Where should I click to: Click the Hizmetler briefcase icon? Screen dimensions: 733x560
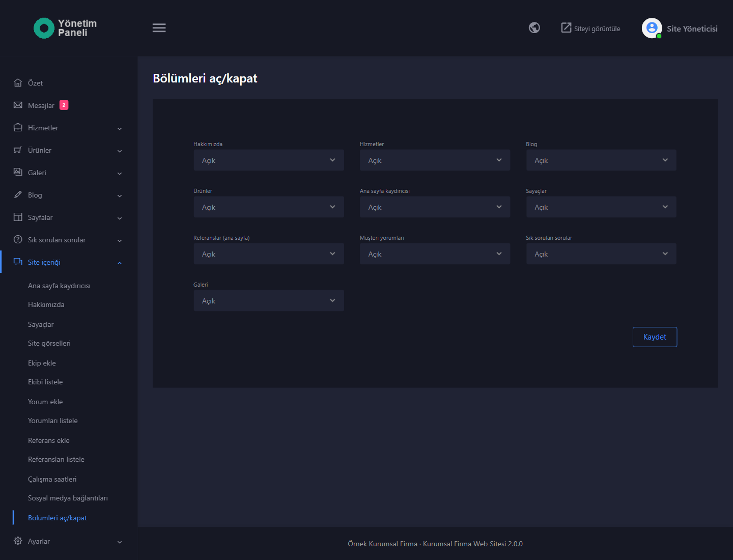pyautogui.click(x=18, y=127)
